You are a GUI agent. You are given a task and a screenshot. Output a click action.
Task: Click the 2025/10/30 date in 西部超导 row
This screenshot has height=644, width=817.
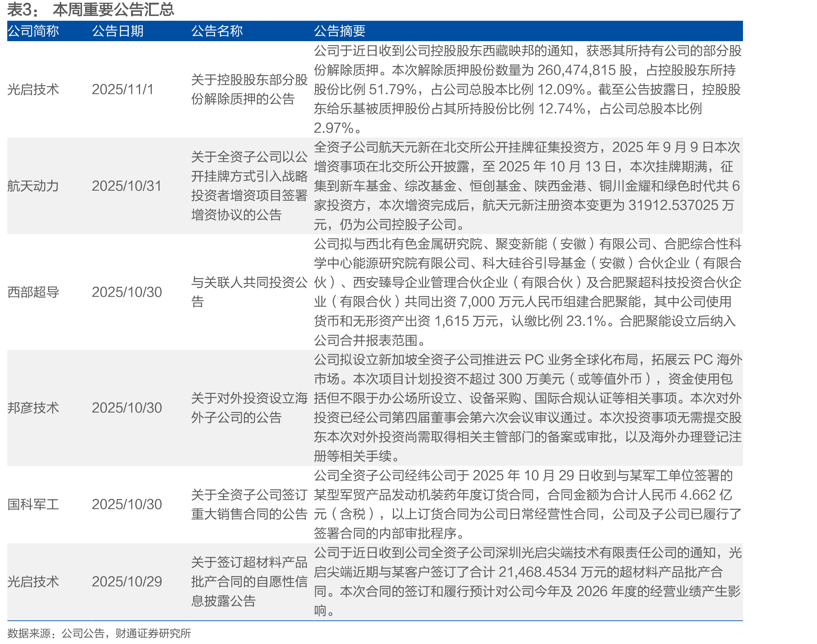(127, 292)
